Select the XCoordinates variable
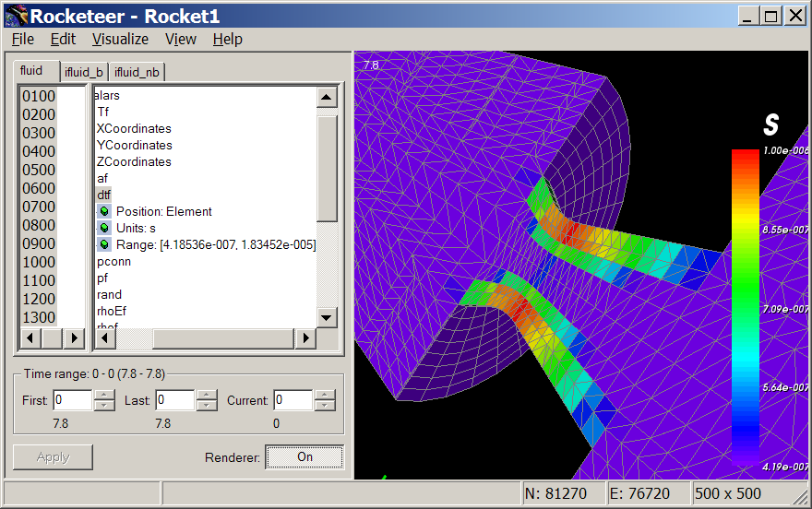This screenshot has width=812, height=509. [x=134, y=128]
